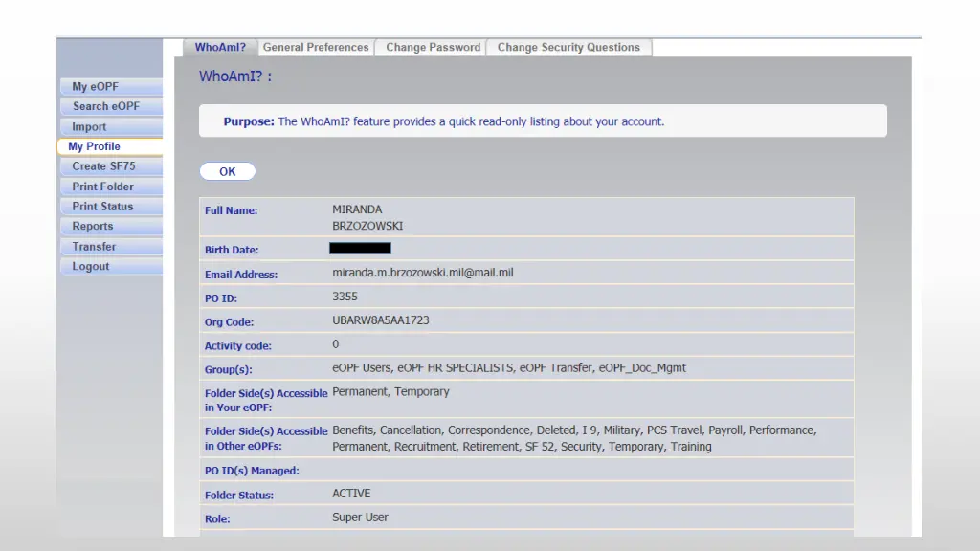Open My eOPF in sidebar

[112, 87]
